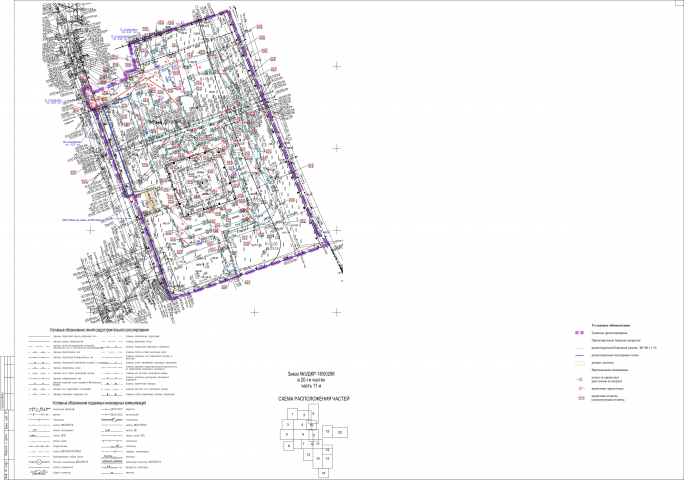
Task: Click part box 14 in the layout scheme
Action: point(318,458)
